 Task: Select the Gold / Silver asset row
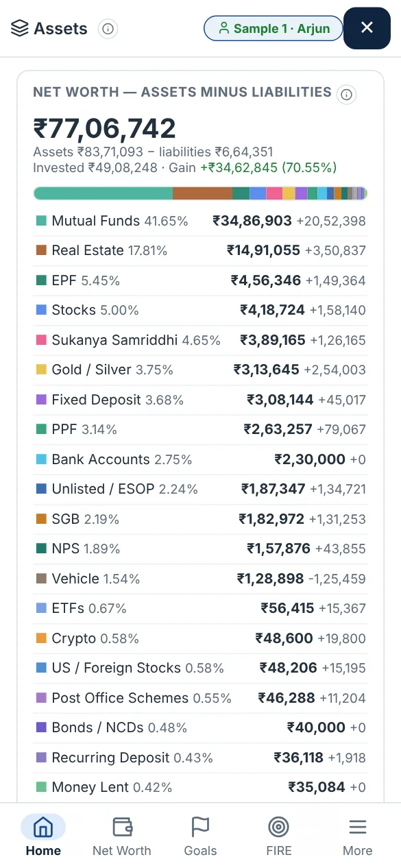click(200, 370)
